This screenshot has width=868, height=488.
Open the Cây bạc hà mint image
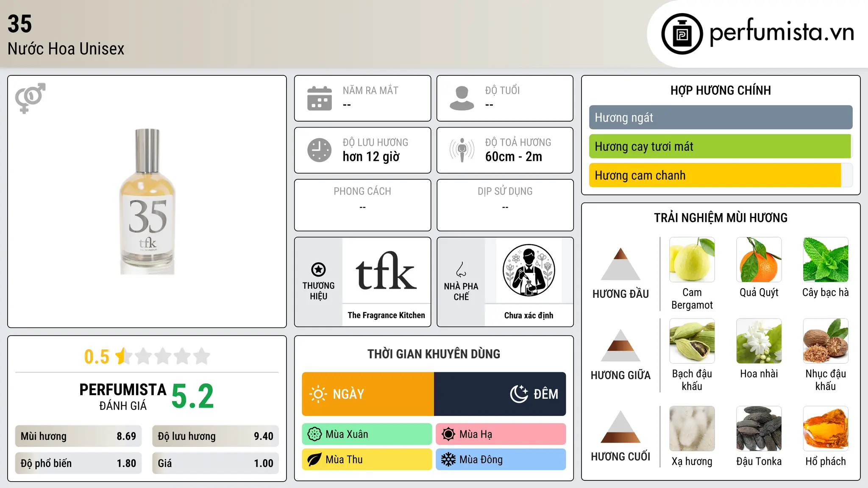[826, 260]
